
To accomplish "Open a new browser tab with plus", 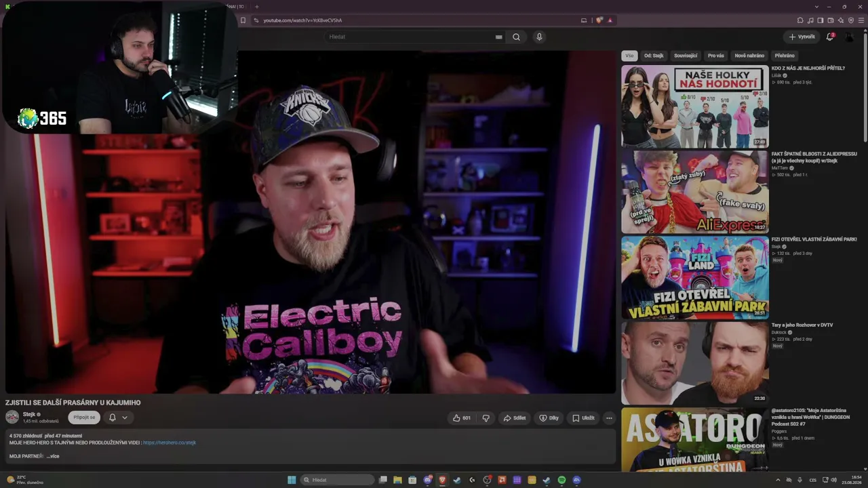I will click(256, 6).
